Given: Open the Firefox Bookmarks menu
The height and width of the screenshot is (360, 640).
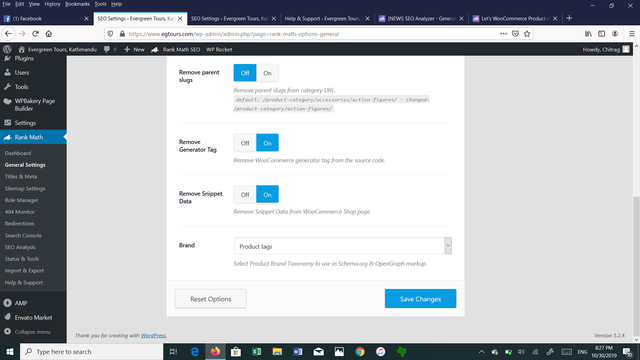Looking at the screenshot, I should pyautogui.click(x=77, y=4).
